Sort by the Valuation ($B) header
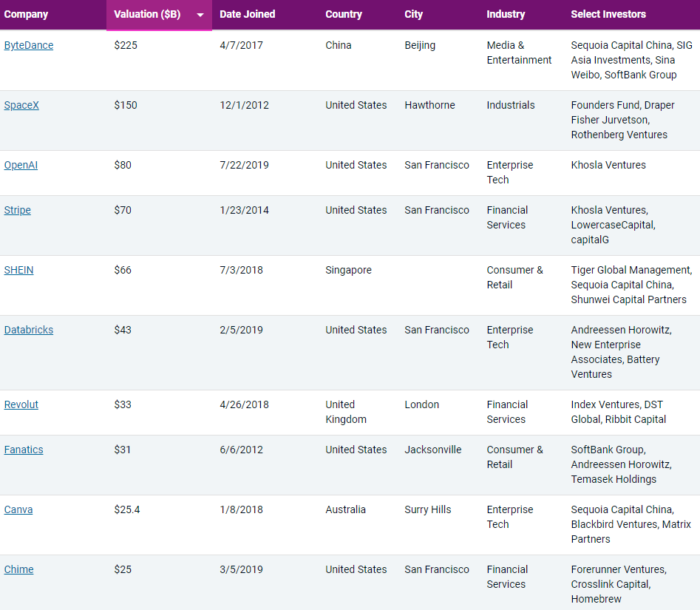The width and height of the screenshot is (700, 610). (147, 15)
